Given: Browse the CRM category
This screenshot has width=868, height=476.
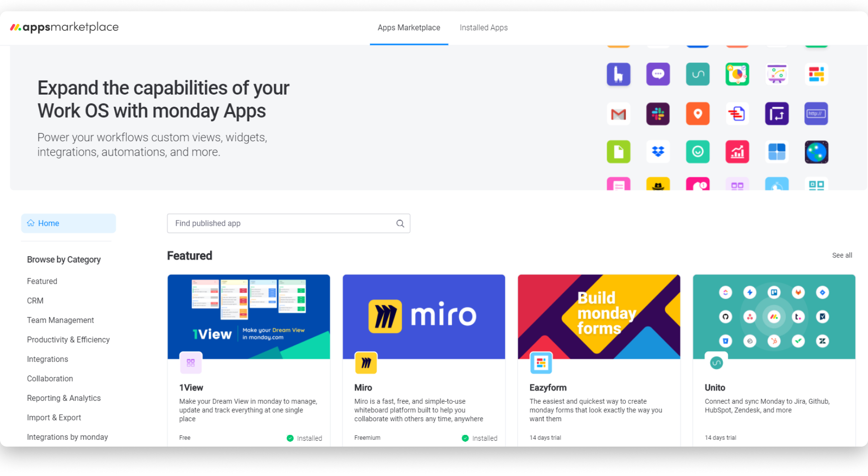Looking at the screenshot, I should [x=35, y=300].
